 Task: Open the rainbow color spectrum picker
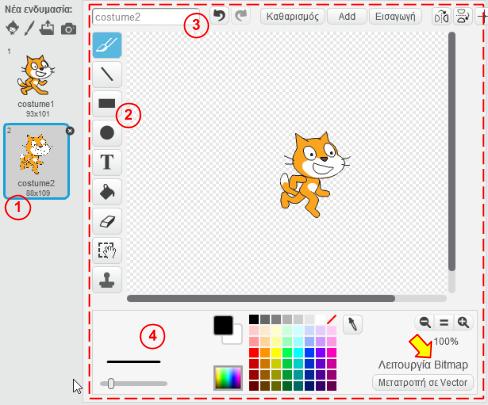pos(228,378)
